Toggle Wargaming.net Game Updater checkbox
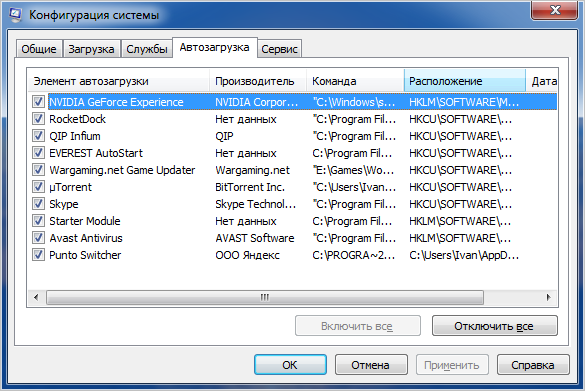 click(x=38, y=170)
